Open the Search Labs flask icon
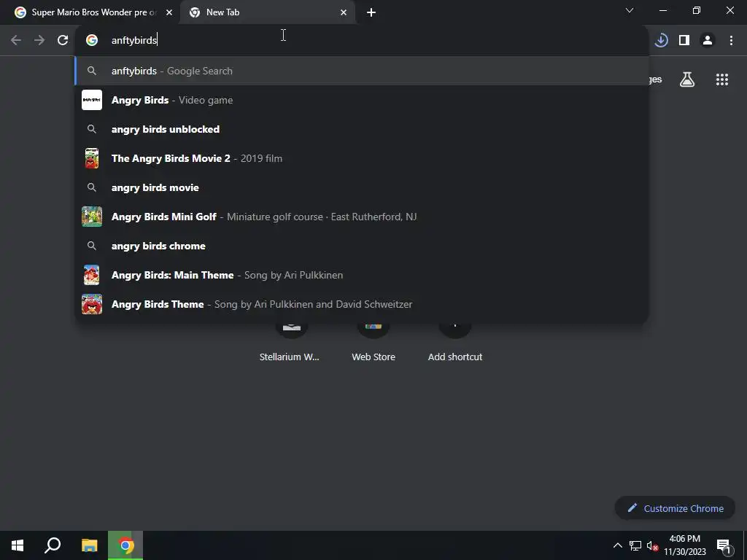This screenshot has width=747, height=560. [x=687, y=79]
